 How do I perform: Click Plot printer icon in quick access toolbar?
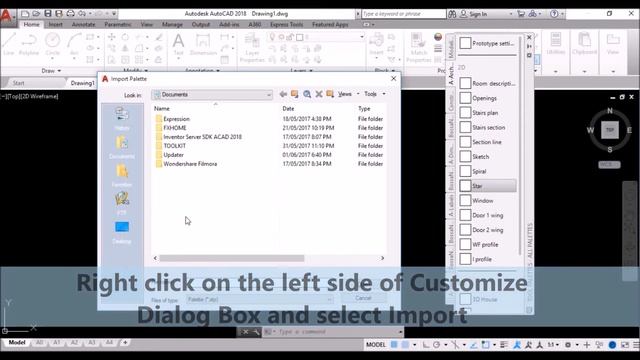pyautogui.click(x=71, y=13)
